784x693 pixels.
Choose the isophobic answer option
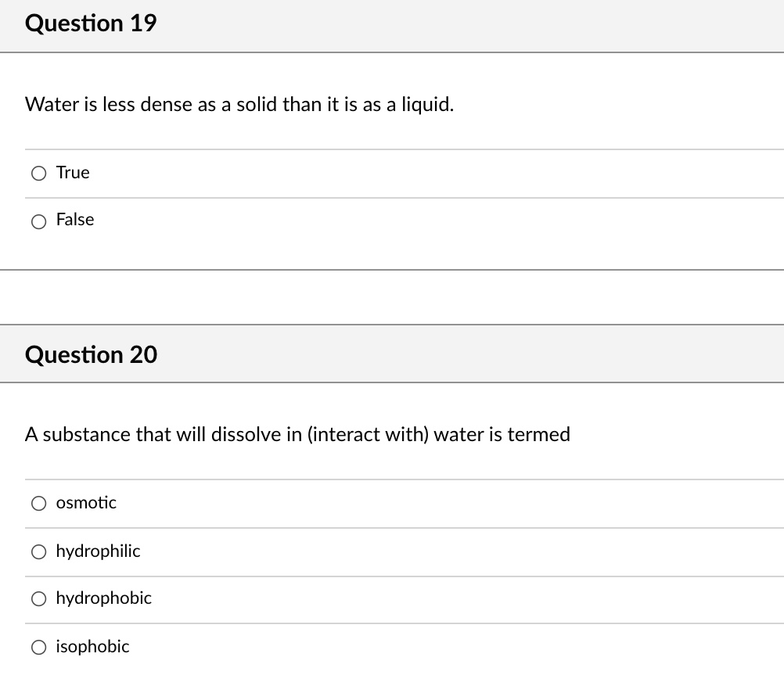click(x=38, y=647)
